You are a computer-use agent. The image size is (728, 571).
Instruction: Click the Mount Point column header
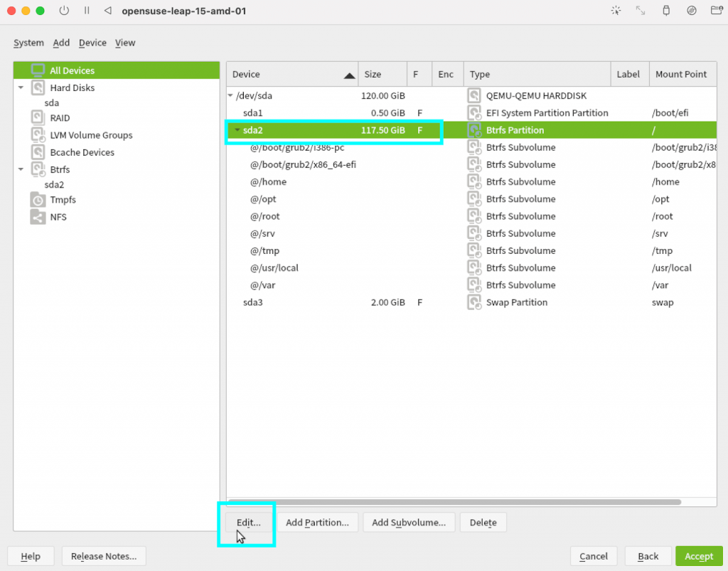[682, 74]
